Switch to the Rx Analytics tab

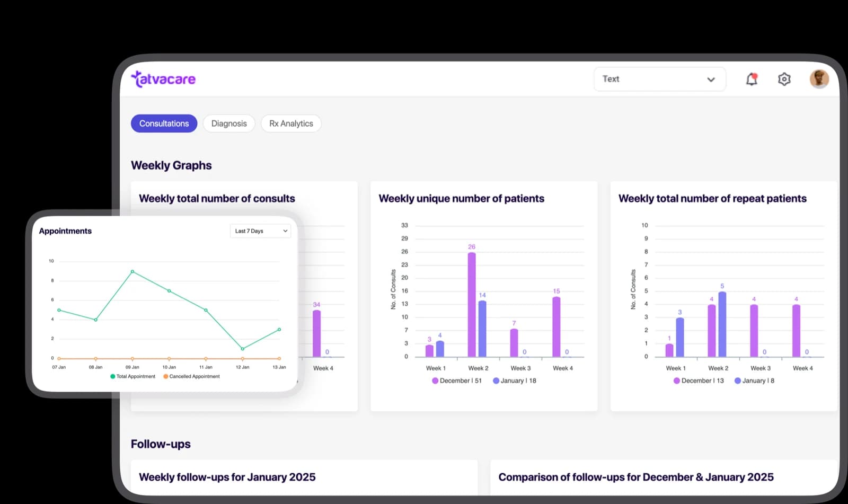coord(291,123)
